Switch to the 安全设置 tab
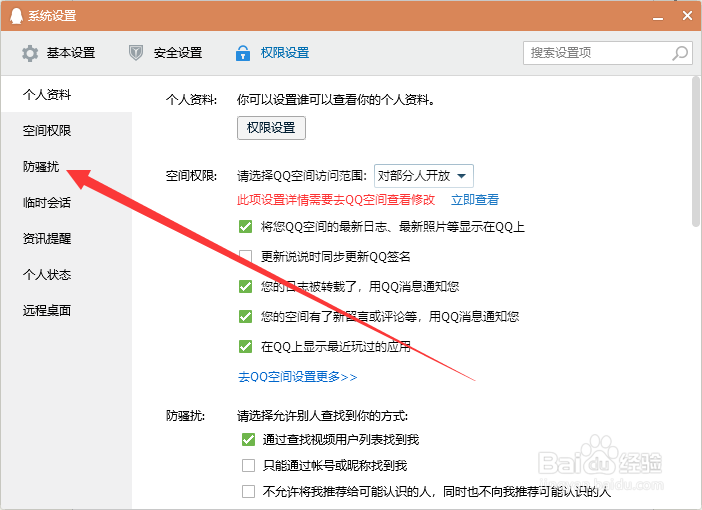Screen dimensions: 702x510 (x=165, y=53)
